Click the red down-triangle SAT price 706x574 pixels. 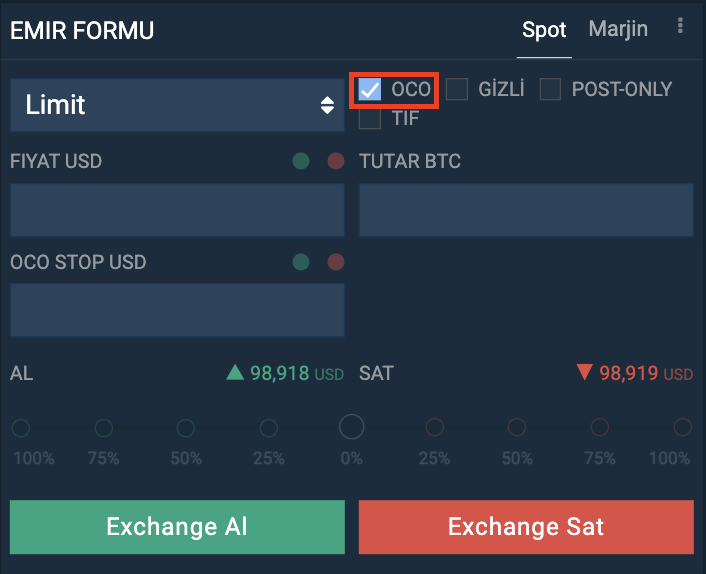point(635,373)
